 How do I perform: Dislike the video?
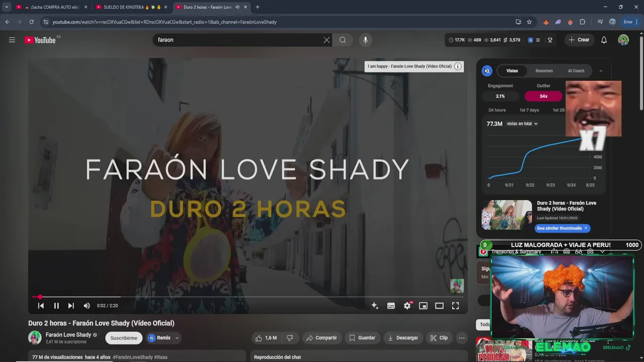click(x=290, y=338)
